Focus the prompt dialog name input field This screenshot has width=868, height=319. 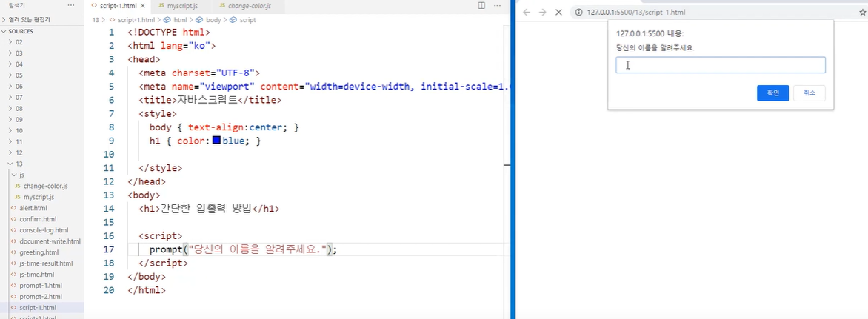pos(721,64)
